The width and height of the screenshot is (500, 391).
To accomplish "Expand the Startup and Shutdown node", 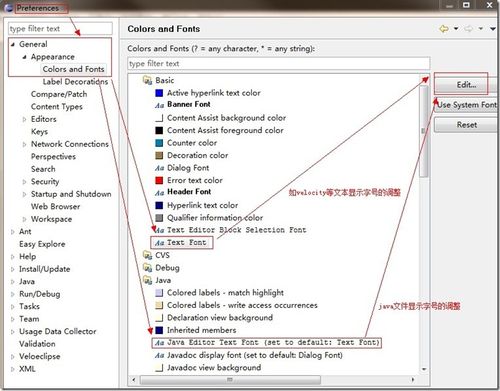I will click(x=24, y=194).
